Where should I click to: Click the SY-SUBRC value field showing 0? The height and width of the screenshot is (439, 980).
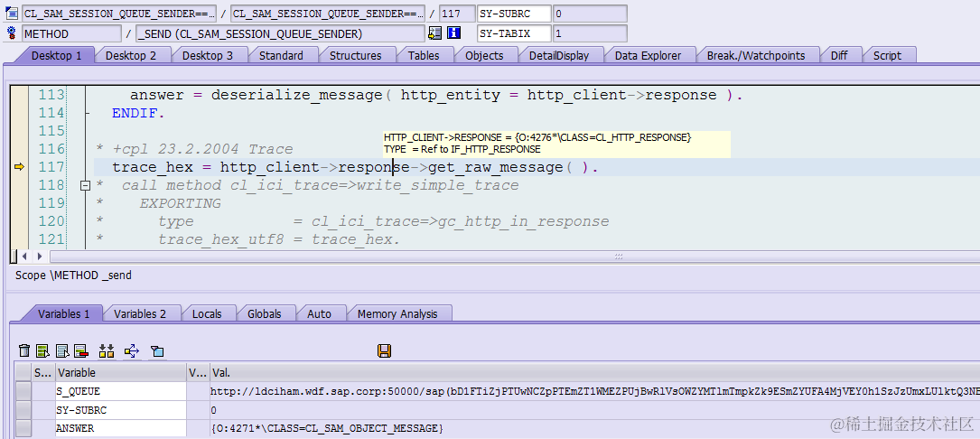pos(590,14)
